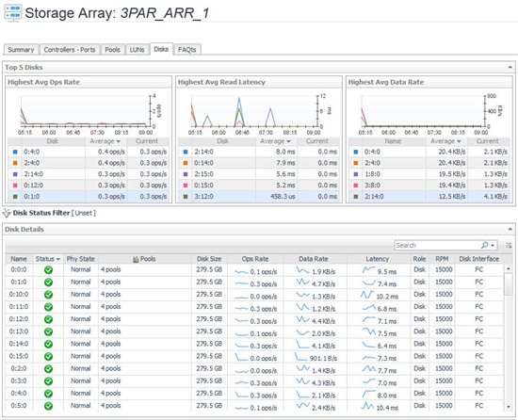Select row 3:12:0 in Read Latency table
This screenshot has width=518, height=420.
point(259,197)
